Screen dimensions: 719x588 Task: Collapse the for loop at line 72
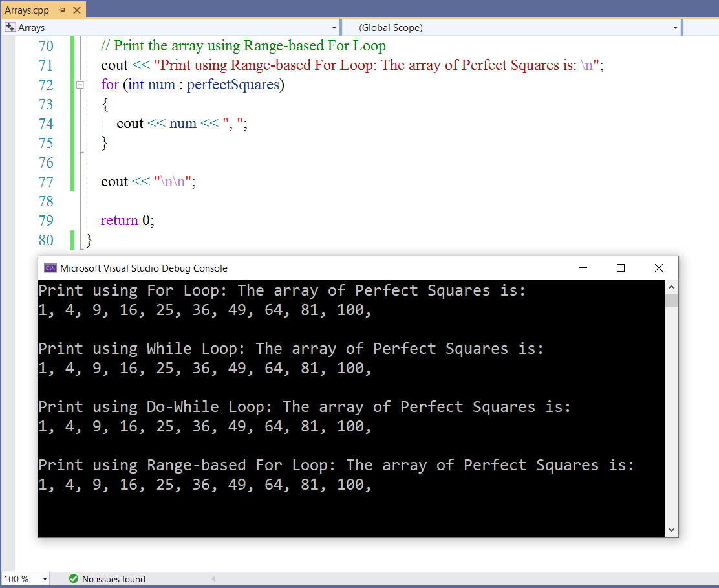(80, 85)
